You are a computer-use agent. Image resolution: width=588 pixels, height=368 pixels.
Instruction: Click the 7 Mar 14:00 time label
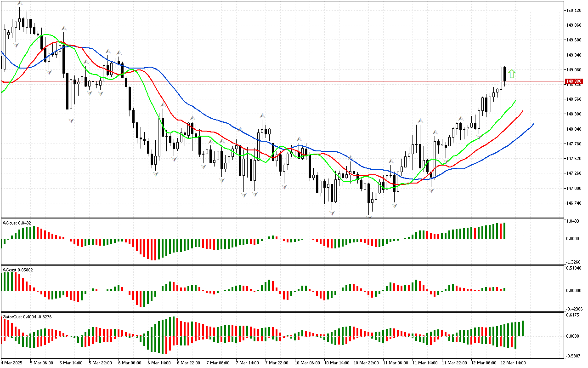tap(247, 362)
